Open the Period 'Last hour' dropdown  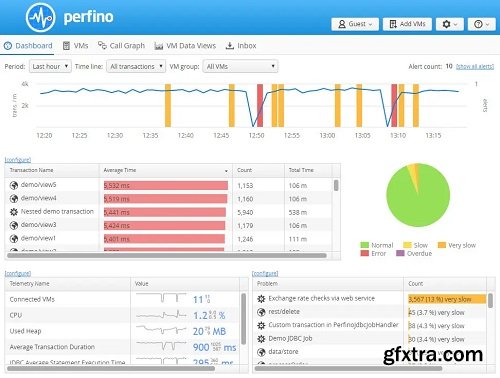coord(50,66)
